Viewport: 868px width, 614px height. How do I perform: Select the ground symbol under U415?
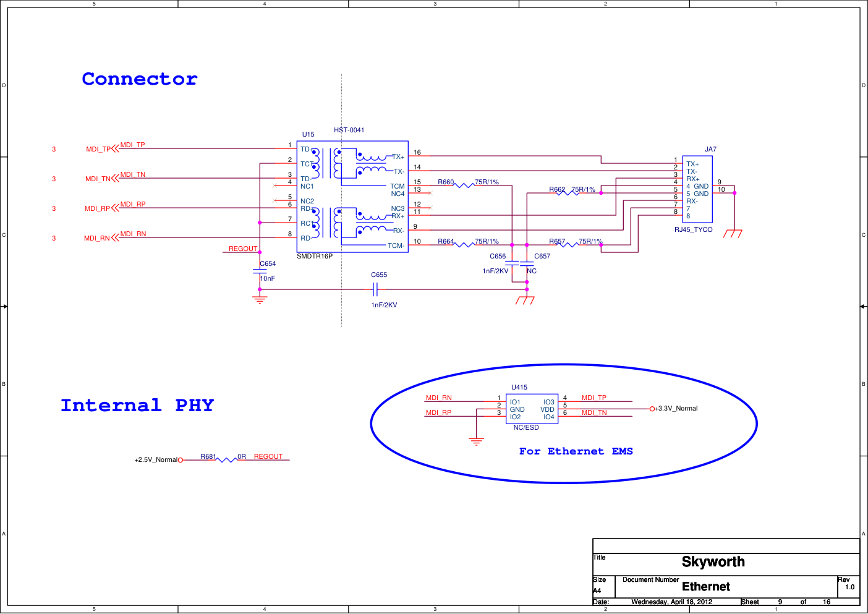tap(476, 441)
